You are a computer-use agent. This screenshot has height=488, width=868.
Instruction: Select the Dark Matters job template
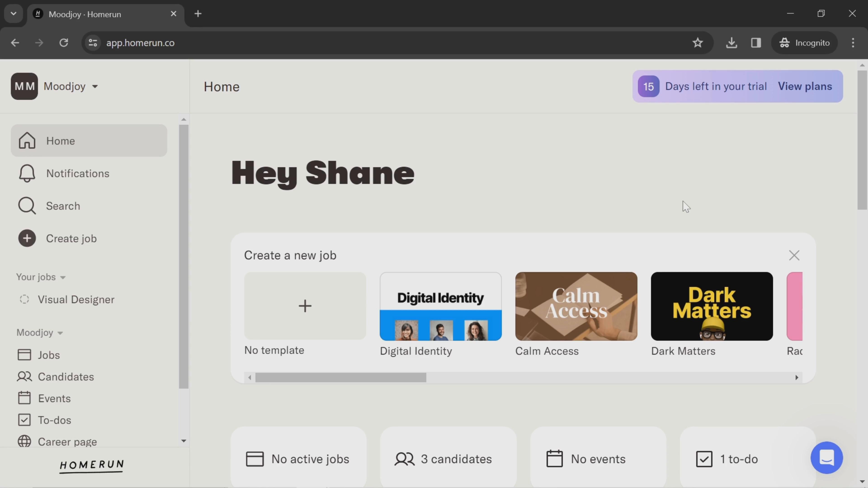click(712, 306)
